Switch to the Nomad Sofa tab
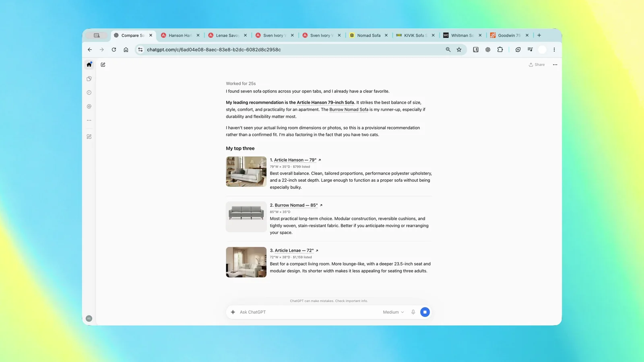This screenshot has height=362, width=644. point(368,35)
